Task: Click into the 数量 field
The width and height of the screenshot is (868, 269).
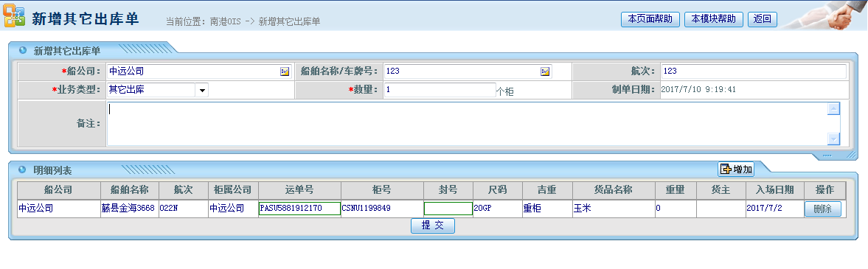Action: [x=440, y=90]
